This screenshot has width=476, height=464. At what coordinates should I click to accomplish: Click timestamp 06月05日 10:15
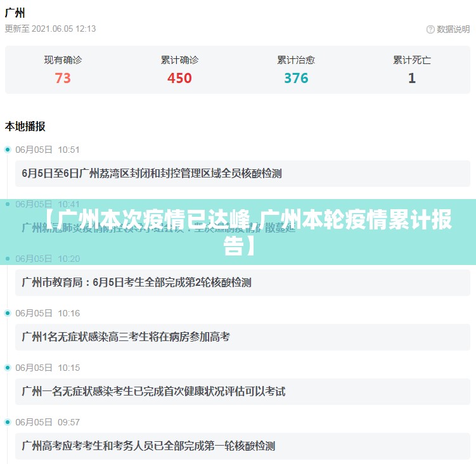(48, 368)
